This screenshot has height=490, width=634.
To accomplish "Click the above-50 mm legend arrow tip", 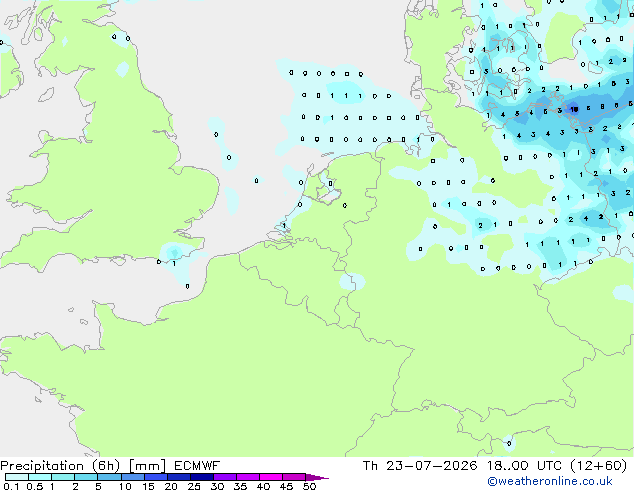I will click(317, 477).
